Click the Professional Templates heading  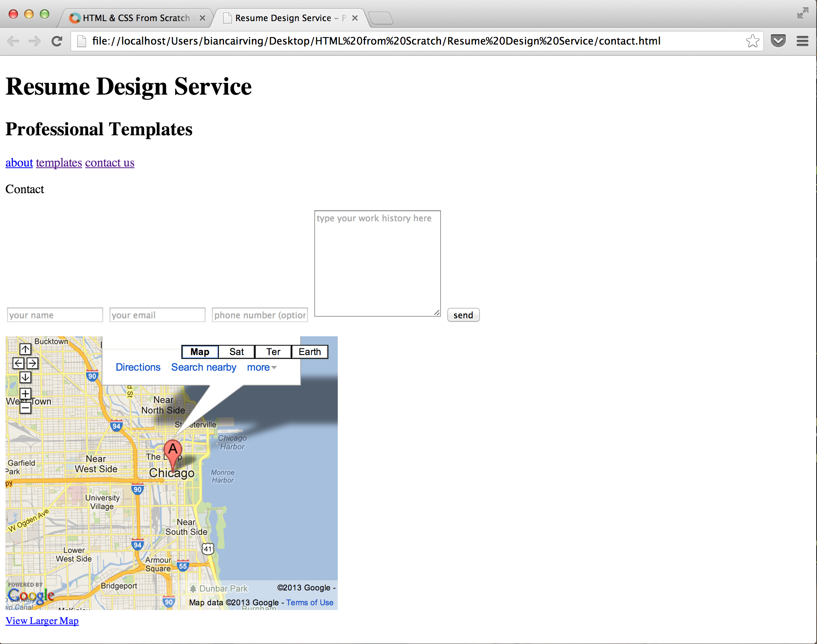[x=99, y=129]
